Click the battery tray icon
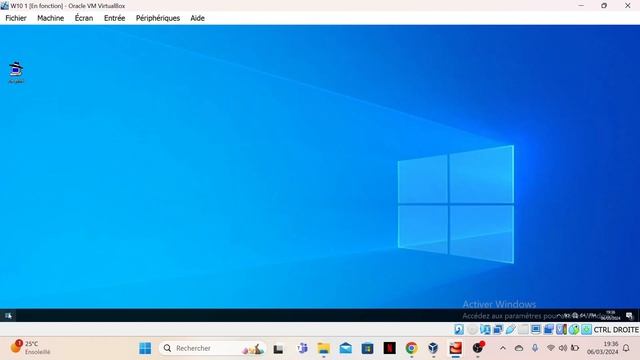Viewport: 640px width, 360px height. [x=575, y=348]
